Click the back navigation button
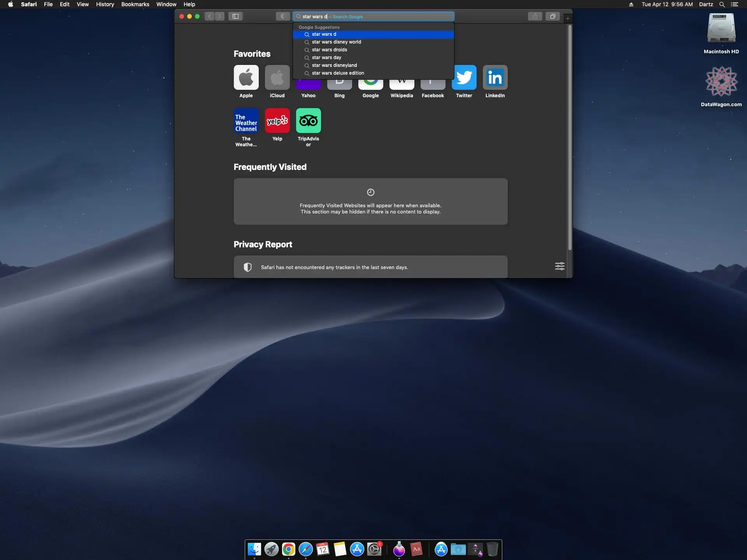 click(209, 16)
